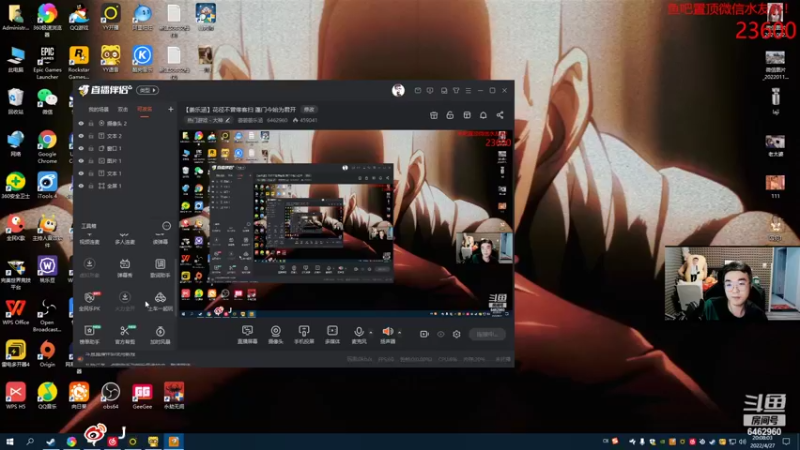Open the 数据助手 tool
Viewport: 800px width, 450px height.
[x=160, y=268]
